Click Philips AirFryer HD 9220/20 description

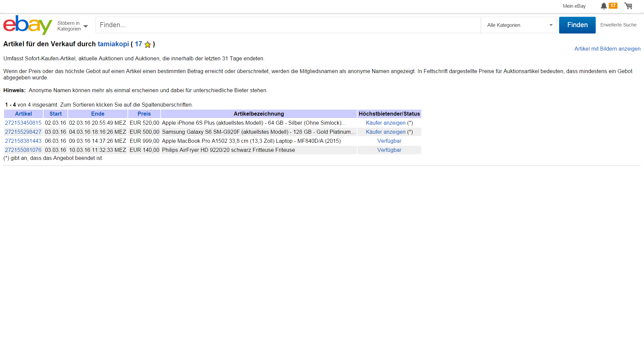[228, 150]
